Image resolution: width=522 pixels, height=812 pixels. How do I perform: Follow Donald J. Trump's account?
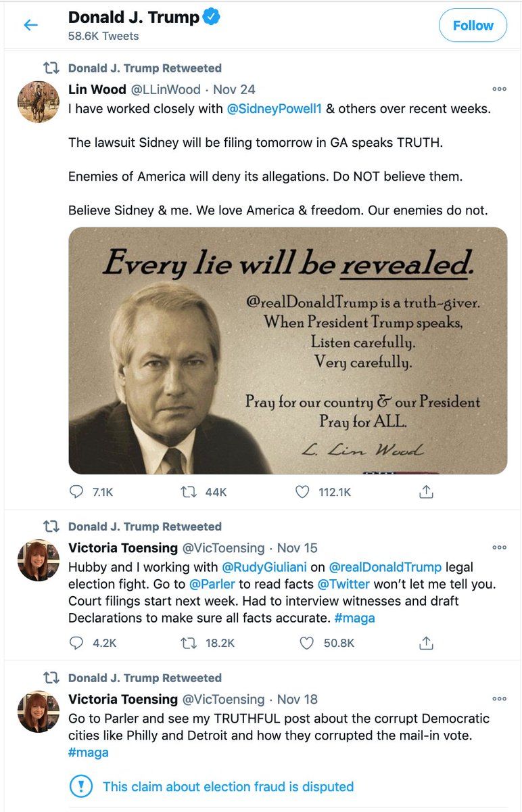[x=473, y=26]
